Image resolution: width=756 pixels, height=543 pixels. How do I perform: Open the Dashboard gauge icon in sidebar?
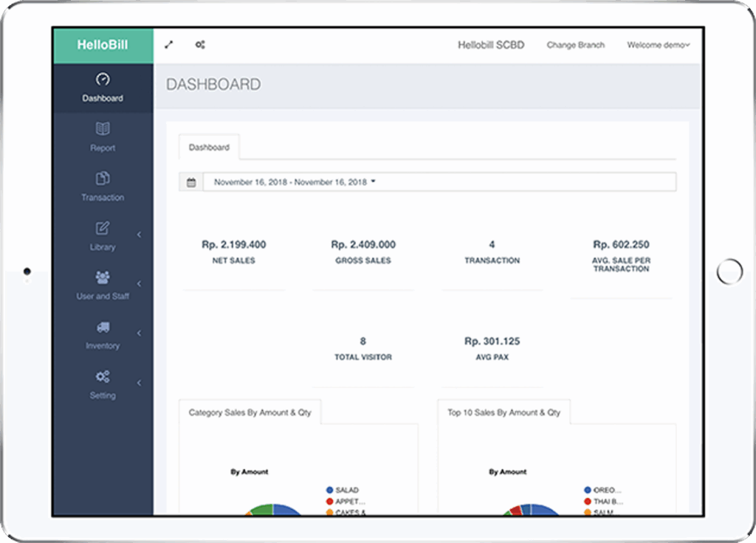(x=102, y=79)
